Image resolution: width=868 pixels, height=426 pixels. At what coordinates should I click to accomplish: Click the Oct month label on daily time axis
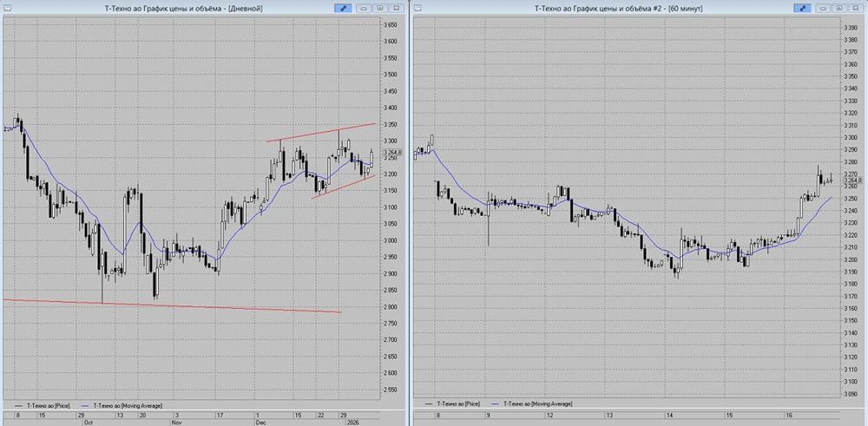[x=89, y=423]
